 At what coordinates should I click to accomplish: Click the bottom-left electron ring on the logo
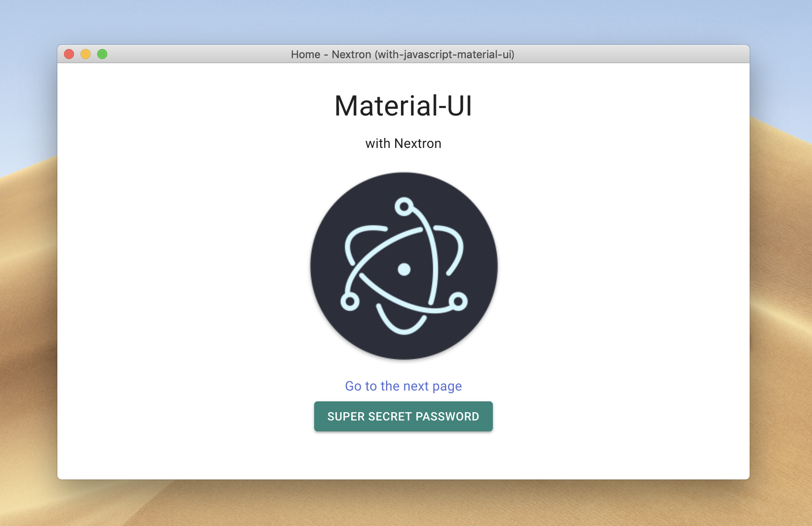(350, 302)
